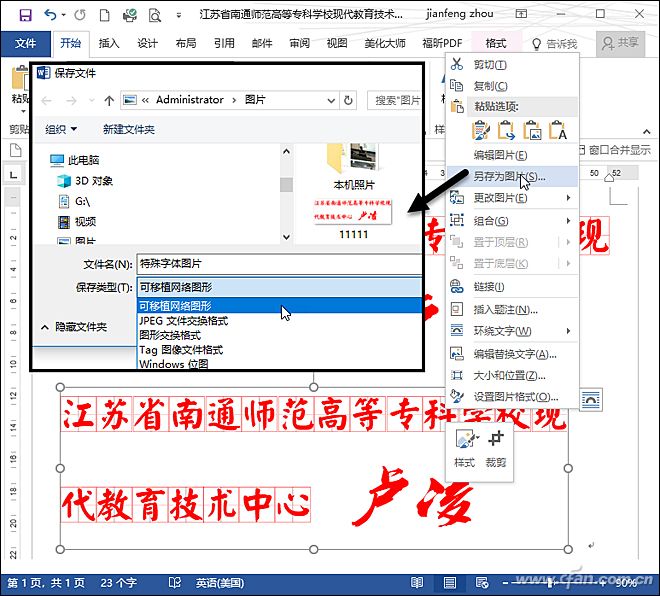660x596 pixels.
Task: Open the customize quick access toolbar dropdown
Action: point(179,16)
